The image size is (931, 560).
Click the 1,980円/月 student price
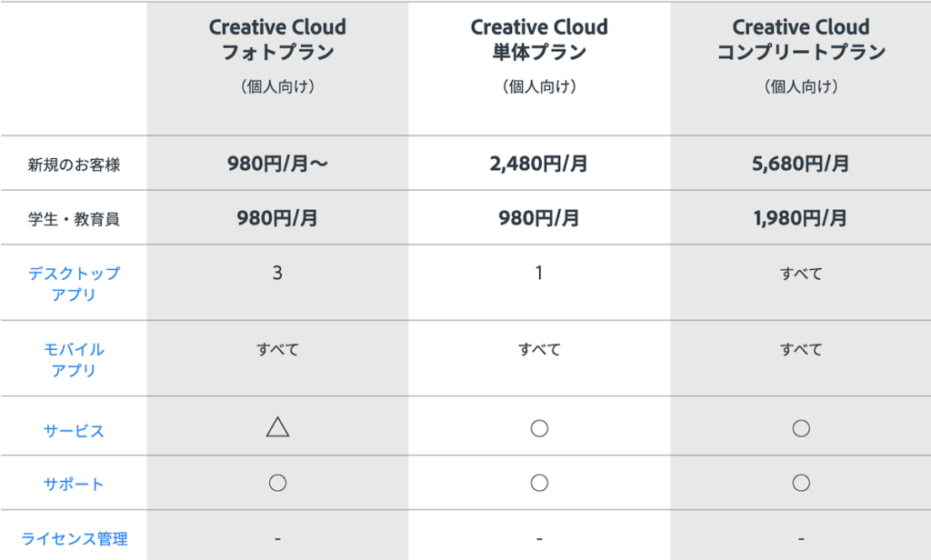(801, 218)
